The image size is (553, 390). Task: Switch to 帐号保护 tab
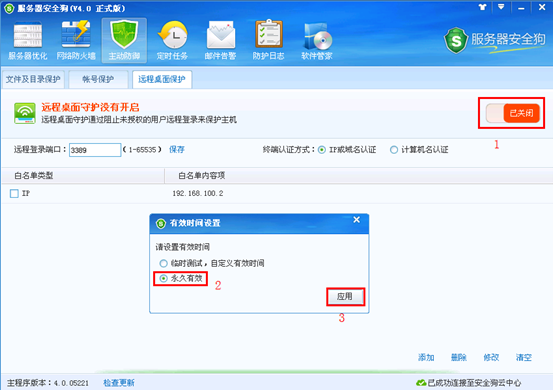pyautogui.click(x=98, y=79)
